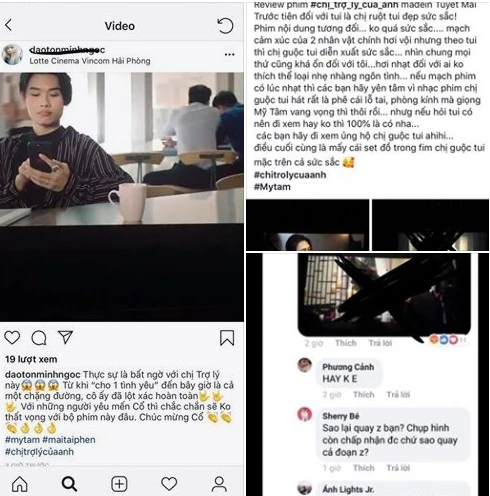
Task: Open the Activity heart tab
Action: click(169, 484)
